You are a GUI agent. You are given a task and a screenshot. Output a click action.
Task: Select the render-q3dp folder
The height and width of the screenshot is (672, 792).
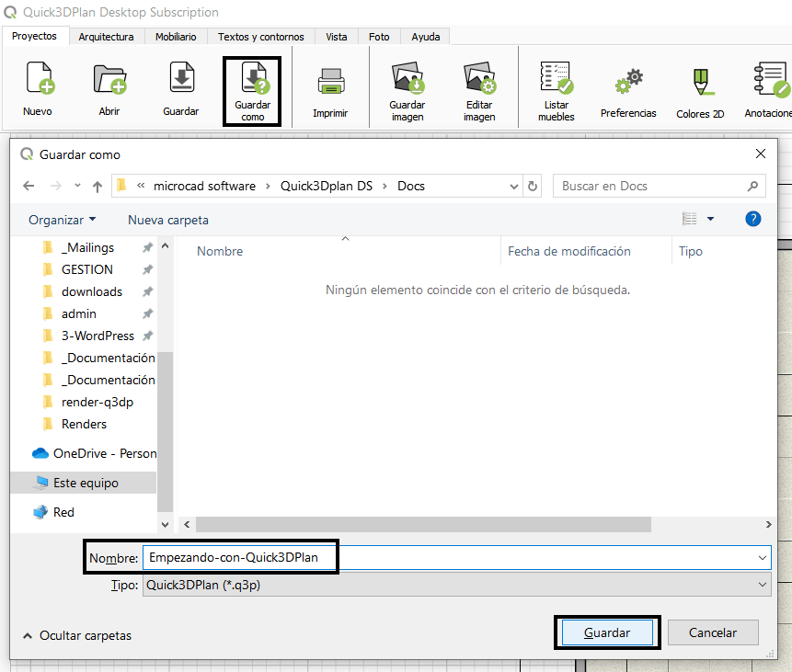(x=97, y=402)
